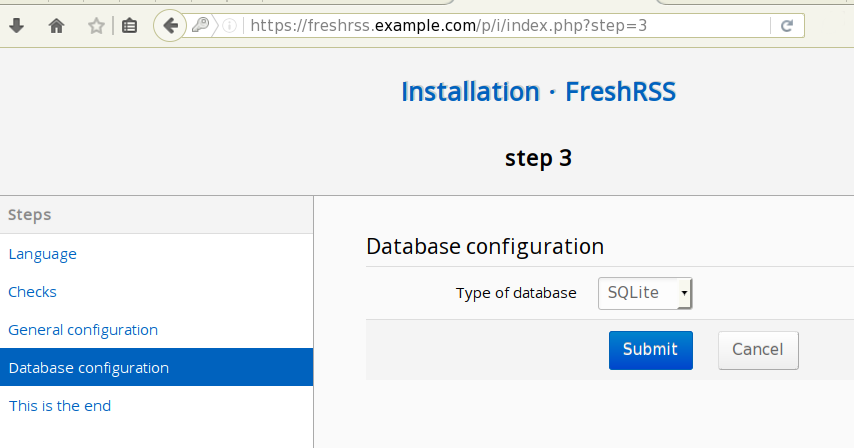This screenshot has height=448, width=854.
Task: Show site information via the info icon
Action: 229,27
